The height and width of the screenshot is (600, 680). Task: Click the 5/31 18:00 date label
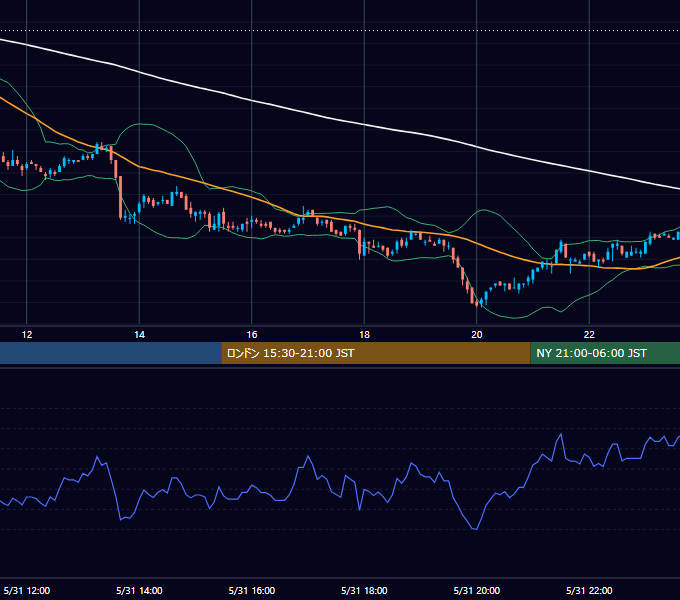tap(364, 590)
